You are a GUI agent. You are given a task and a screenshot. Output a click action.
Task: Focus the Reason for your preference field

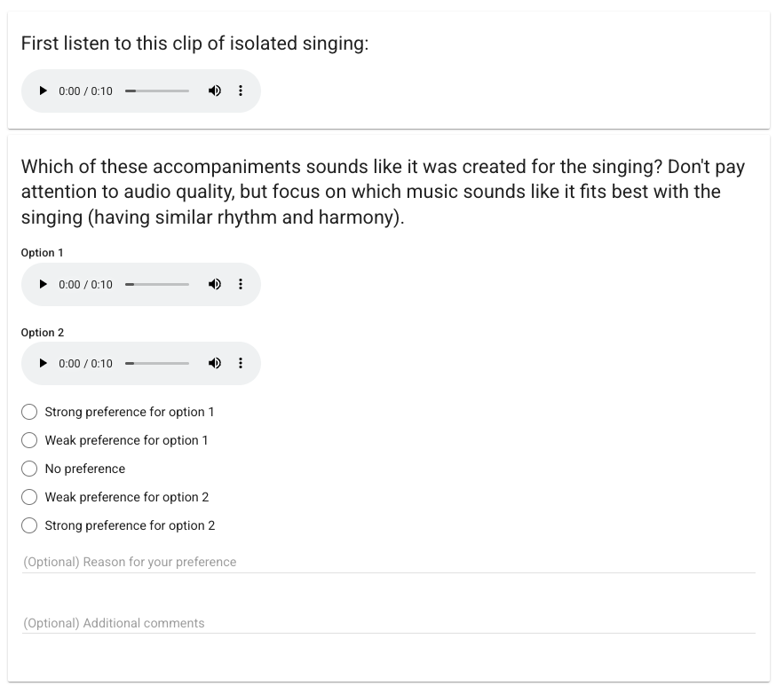coord(389,562)
